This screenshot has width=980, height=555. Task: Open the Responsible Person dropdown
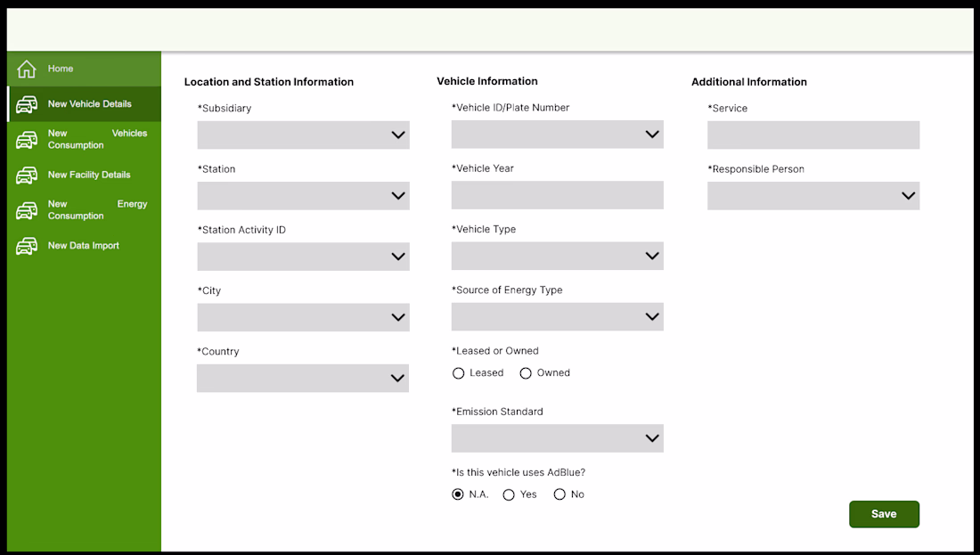point(813,196)
